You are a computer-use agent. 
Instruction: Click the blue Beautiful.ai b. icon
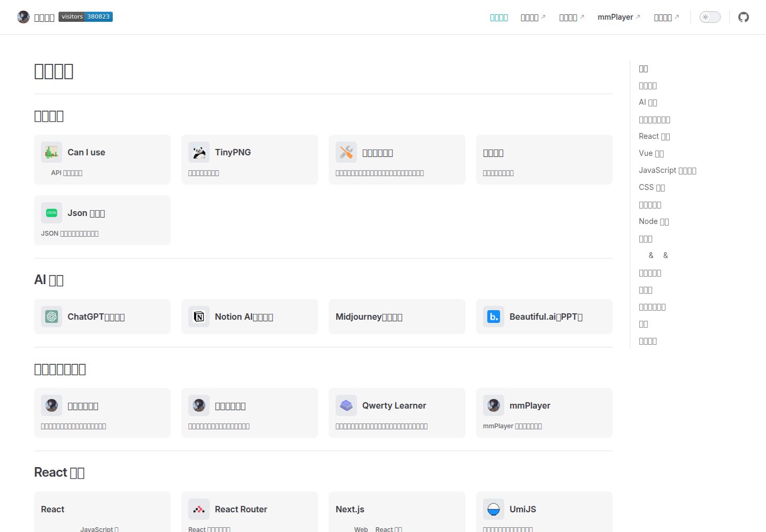pyautogui.click(x=494, y=317)
